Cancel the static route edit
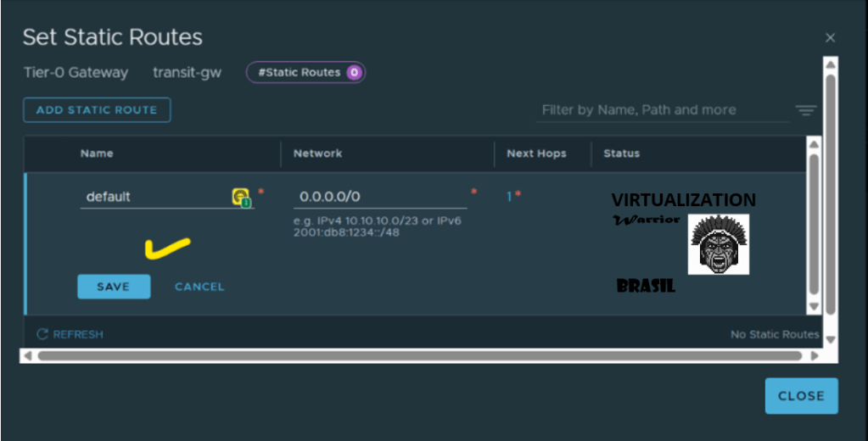This screenshot has width=868, height=441. 199,287
